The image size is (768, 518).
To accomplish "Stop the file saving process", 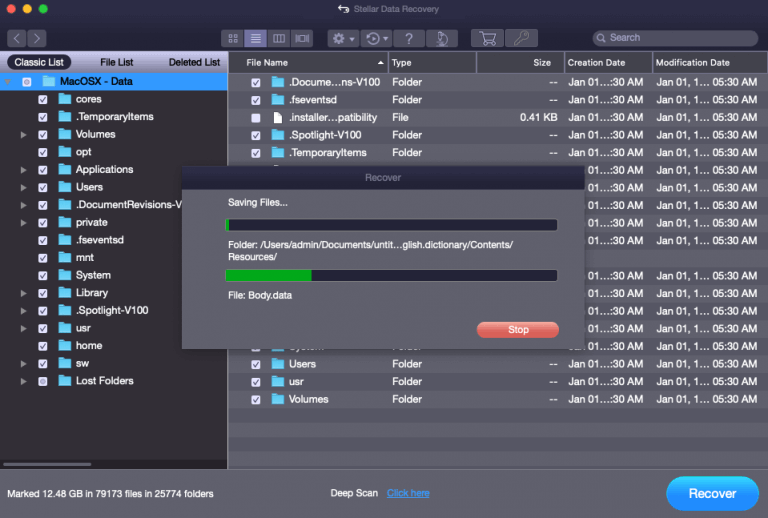I will 517,329.
